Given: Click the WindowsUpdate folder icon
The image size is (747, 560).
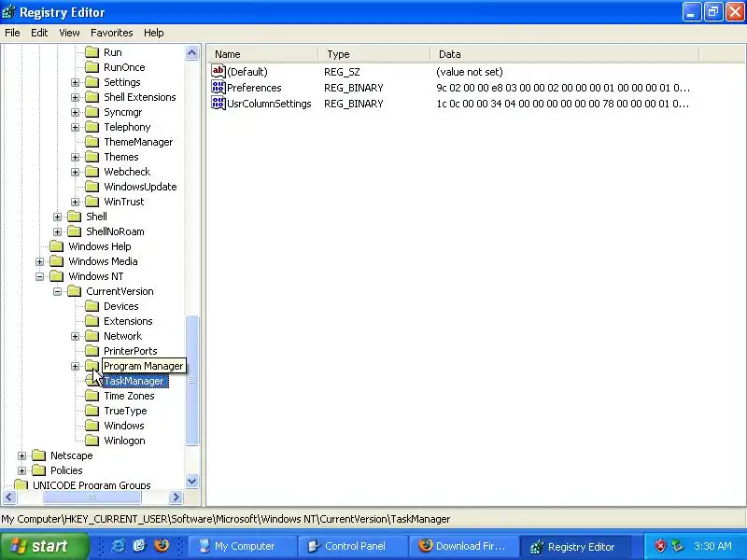Looking at the screenshot, I should pos(92,187).
